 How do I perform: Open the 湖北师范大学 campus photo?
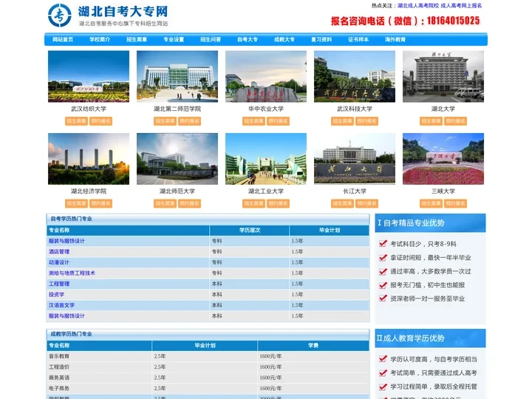coord(177,159)
